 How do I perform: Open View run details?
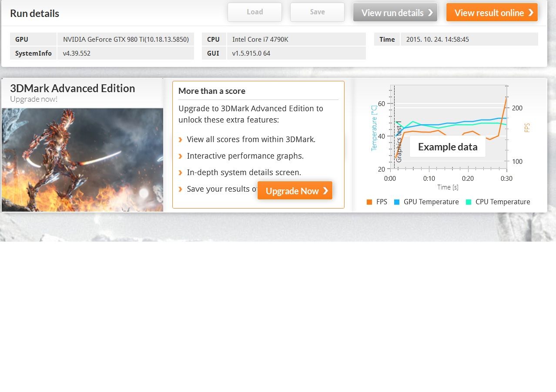pyautogui.click(x=395, y=13)
